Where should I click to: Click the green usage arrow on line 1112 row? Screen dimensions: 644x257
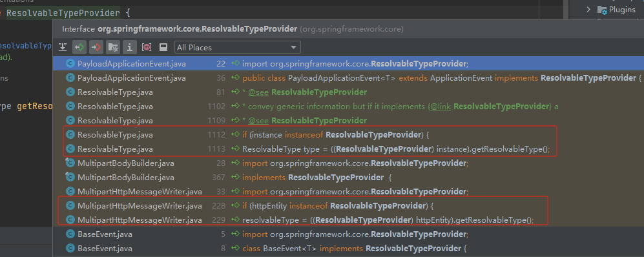[235, 135]
